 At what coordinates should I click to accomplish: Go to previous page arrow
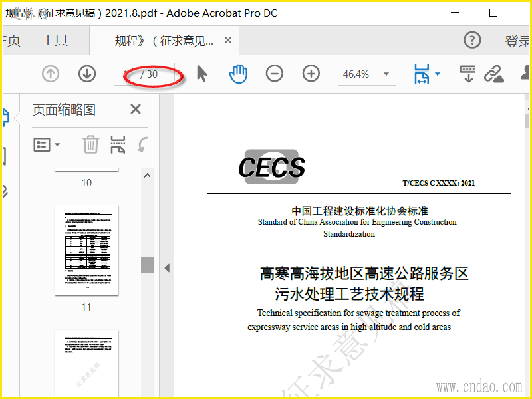(51, 74)
